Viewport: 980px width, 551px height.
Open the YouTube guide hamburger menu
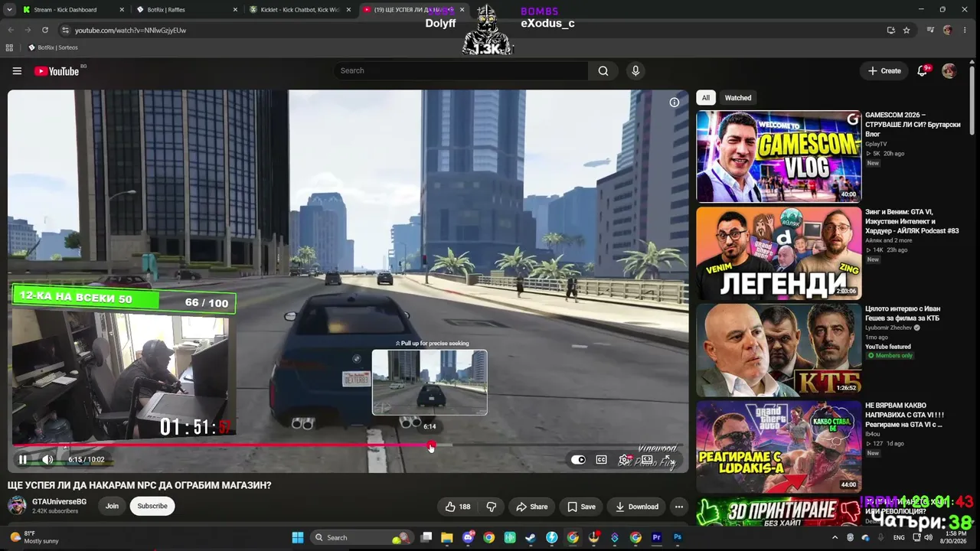pyautogui.click(x=17, y=71)
